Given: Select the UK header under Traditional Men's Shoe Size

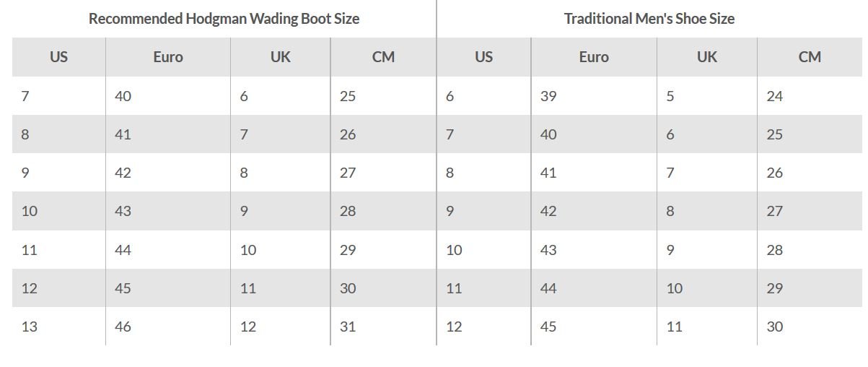Looking at the screenshot, I should [706, 56].
